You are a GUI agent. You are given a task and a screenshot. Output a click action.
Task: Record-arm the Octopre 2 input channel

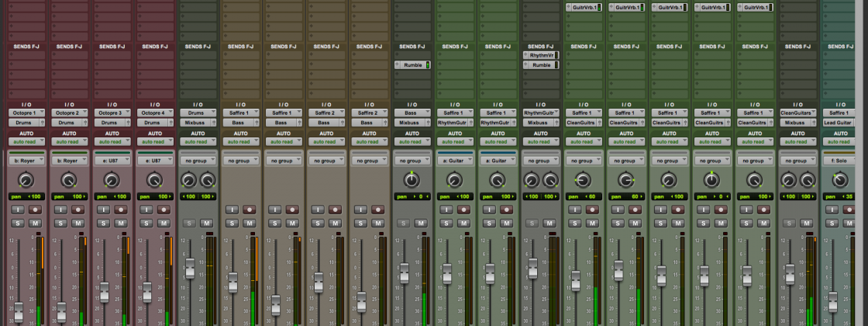79,210
